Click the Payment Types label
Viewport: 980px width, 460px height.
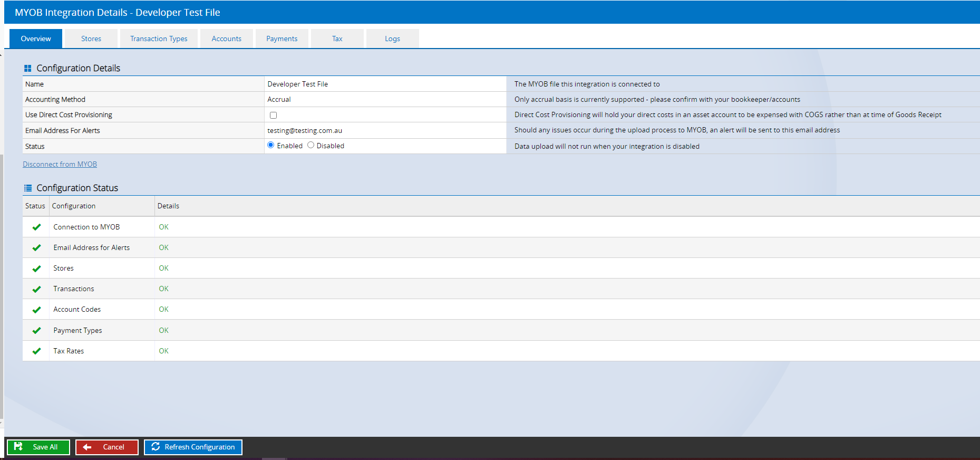(77, 330)
